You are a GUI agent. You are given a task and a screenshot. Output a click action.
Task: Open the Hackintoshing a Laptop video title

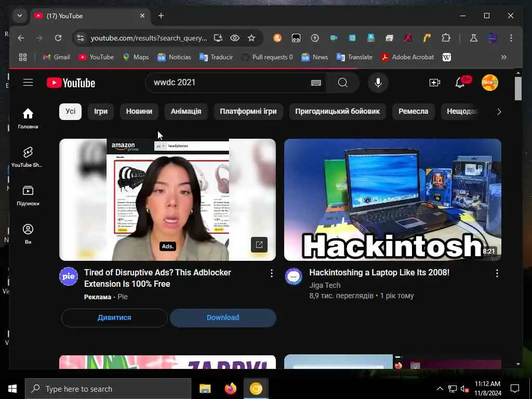[x=379, y=272]
